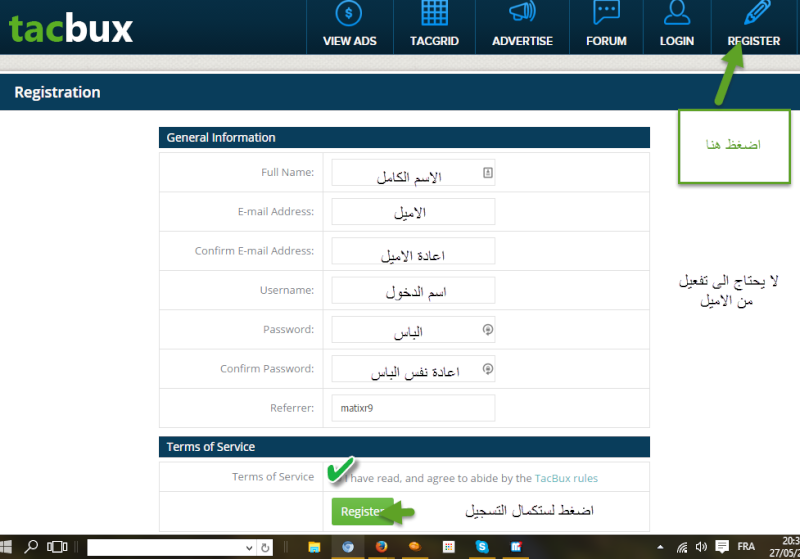Click key icon inside Confirm Password field
800x559 pixels.
click(488, 369)
